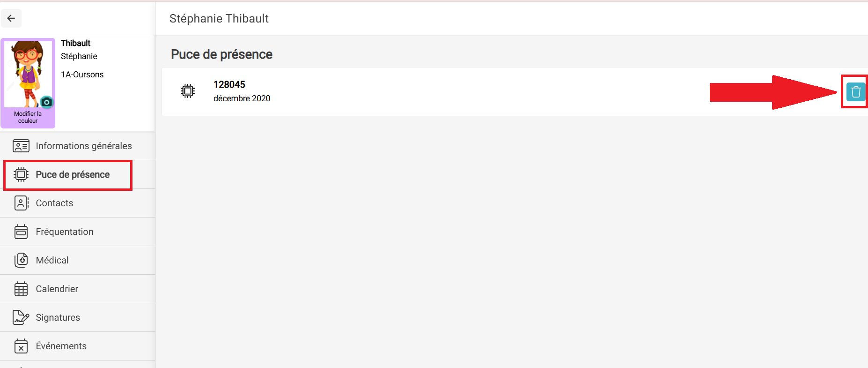Click the Événements calendar-x icon
The image size is (868, 368).
21,346
